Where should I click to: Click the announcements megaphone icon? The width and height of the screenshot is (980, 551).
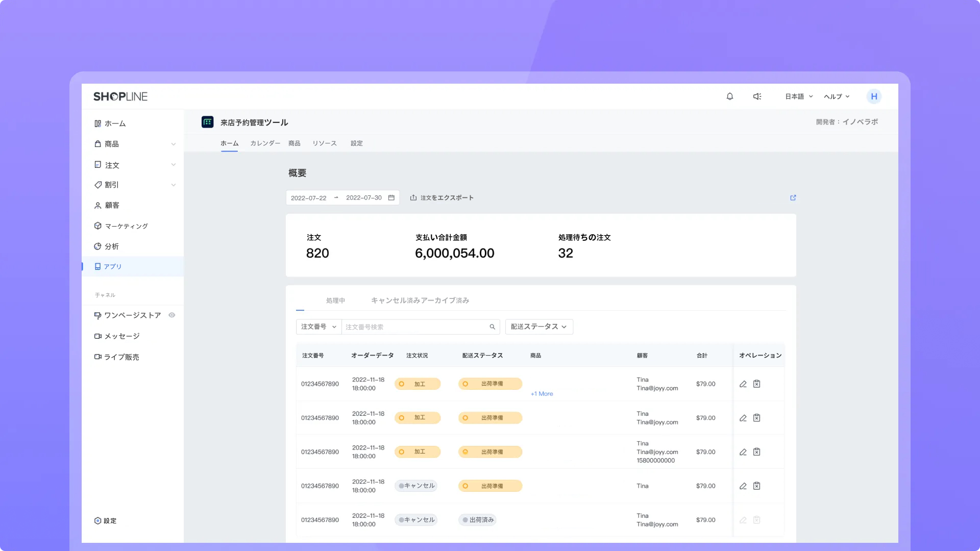(757, 96)
